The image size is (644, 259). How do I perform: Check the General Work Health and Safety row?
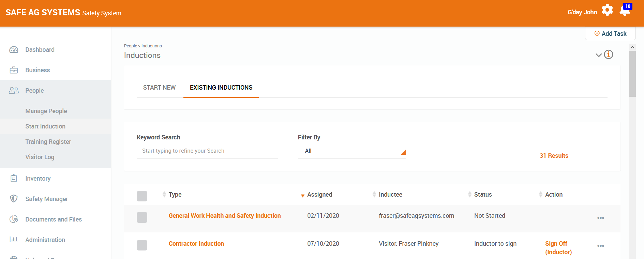142,217
